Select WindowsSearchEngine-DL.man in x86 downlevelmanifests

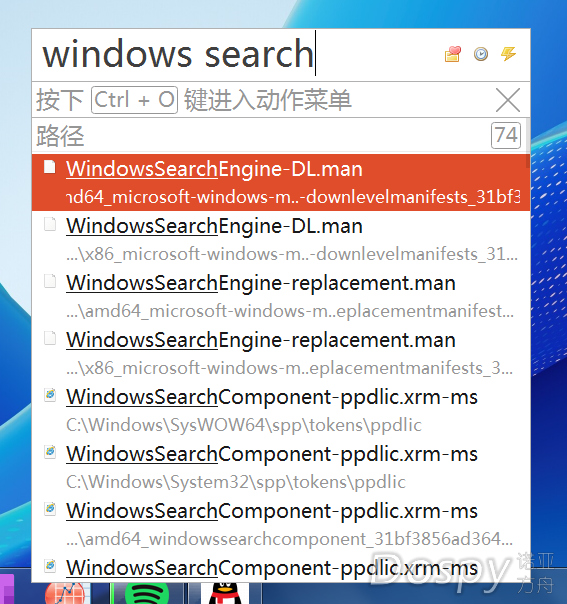280,239
